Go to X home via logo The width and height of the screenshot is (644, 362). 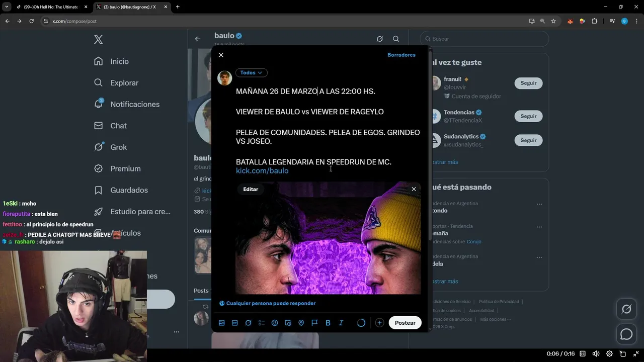99,40
